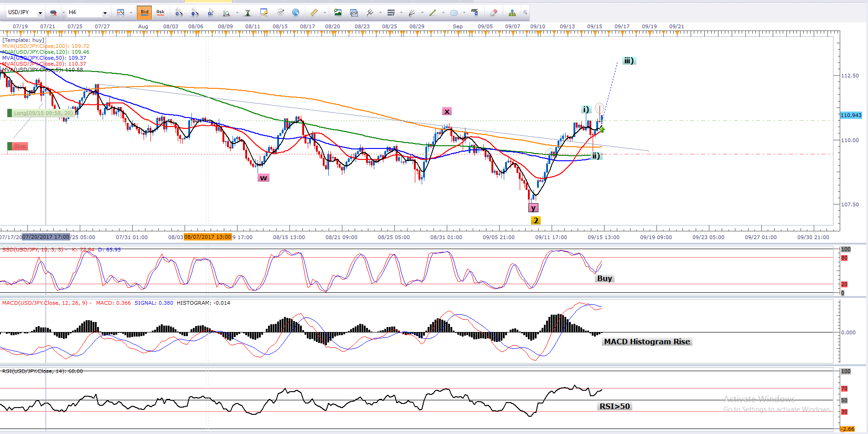The image size is (868, 434).
Task: Toggle Bid price display
Action: (145, 12)
